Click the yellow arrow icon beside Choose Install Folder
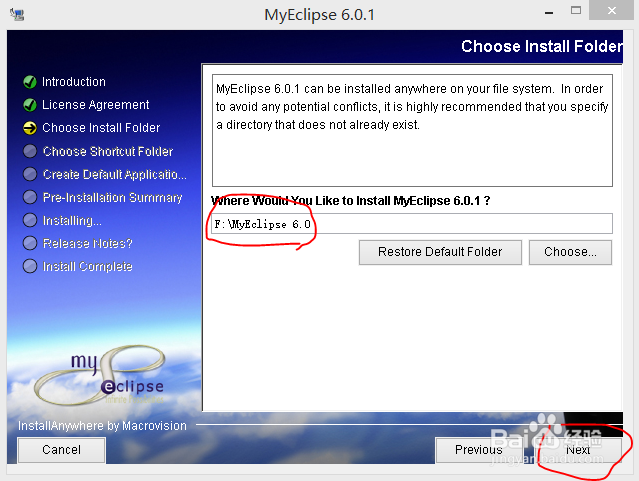The image size is (639, 481). (x=30, y=128)
